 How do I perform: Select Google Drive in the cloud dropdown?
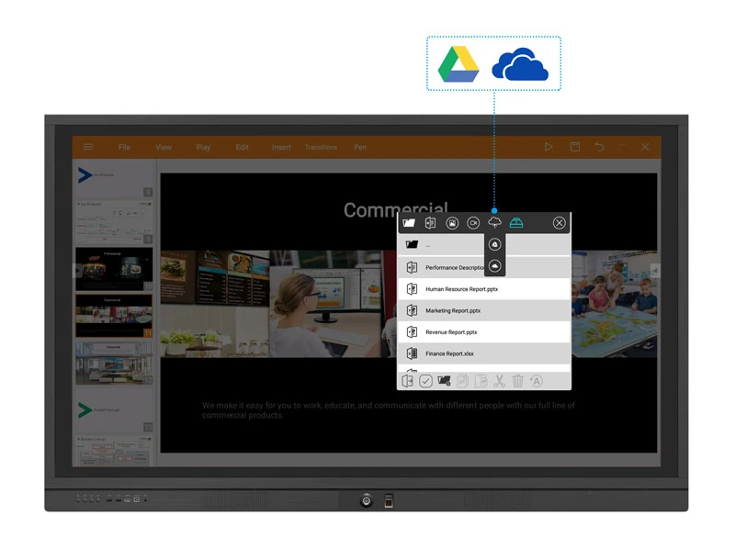pos(494,244)
